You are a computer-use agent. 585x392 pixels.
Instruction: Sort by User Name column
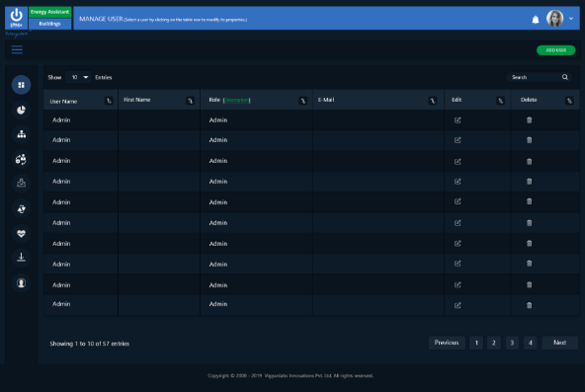[109, 101]
